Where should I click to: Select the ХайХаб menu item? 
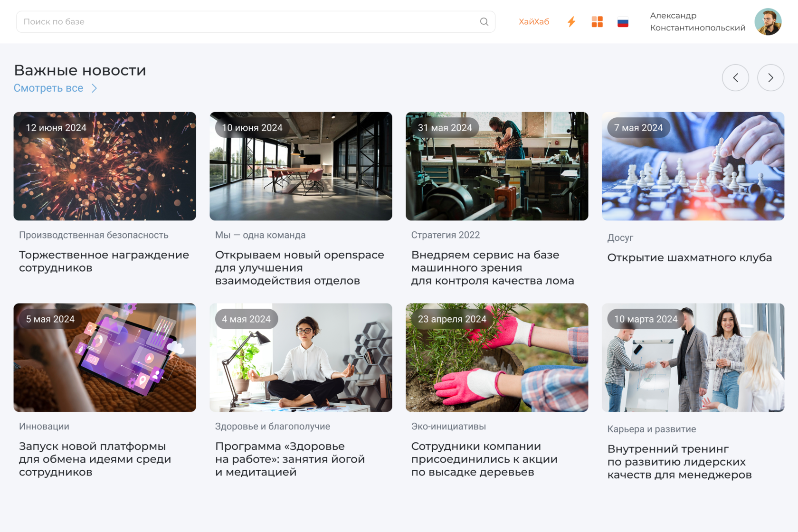click(534, 21)
